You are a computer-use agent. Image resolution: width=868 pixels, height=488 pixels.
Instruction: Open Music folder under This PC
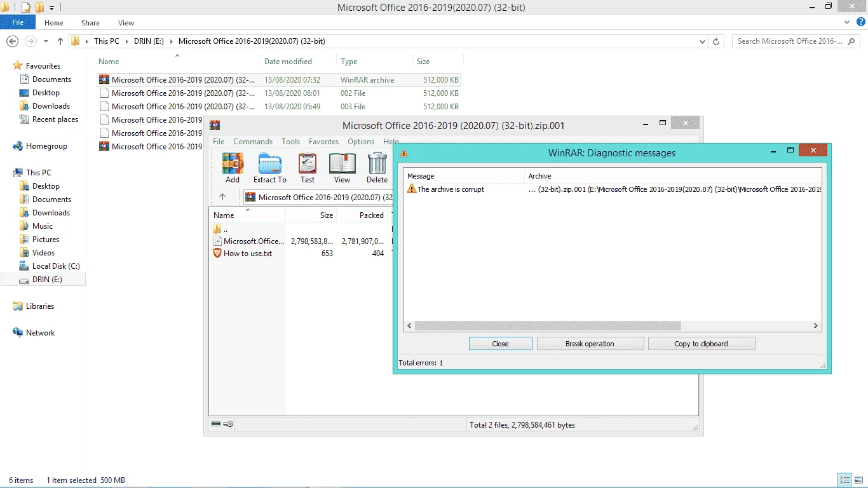point(36,226)
